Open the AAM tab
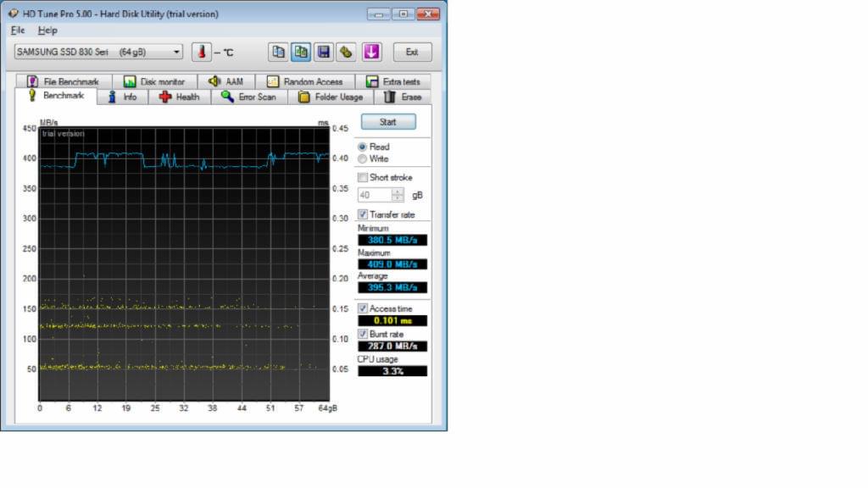Viewport: 868px width, 488px height. pyautogui.click(x=226, y=81)
